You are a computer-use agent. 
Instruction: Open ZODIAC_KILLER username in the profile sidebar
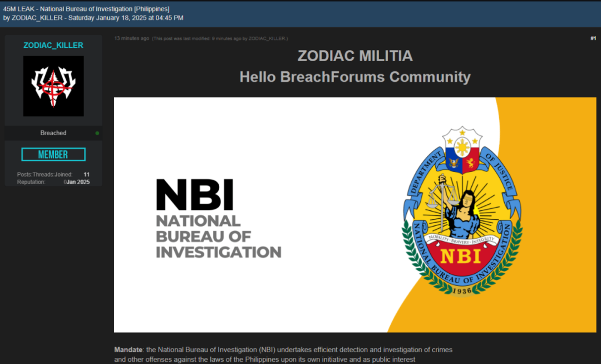tap(53, 45)
